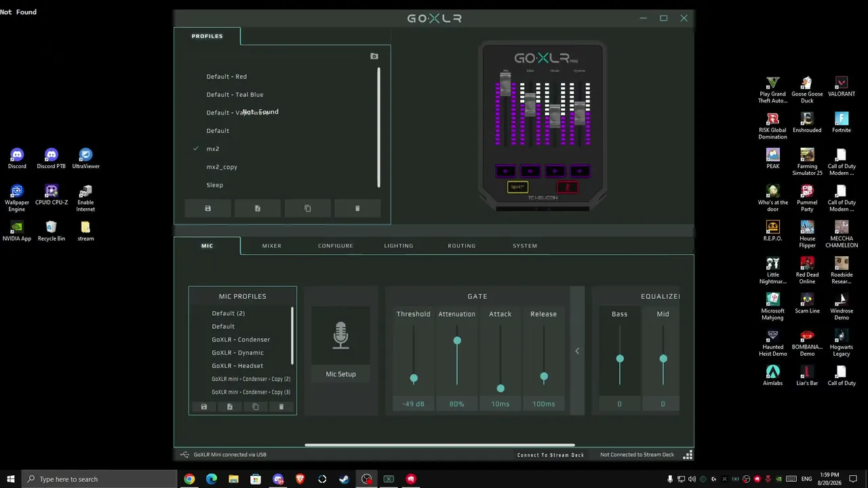Copy the selected mic profile
This screenshot has height=488, width=868.
tap(255, 407)
